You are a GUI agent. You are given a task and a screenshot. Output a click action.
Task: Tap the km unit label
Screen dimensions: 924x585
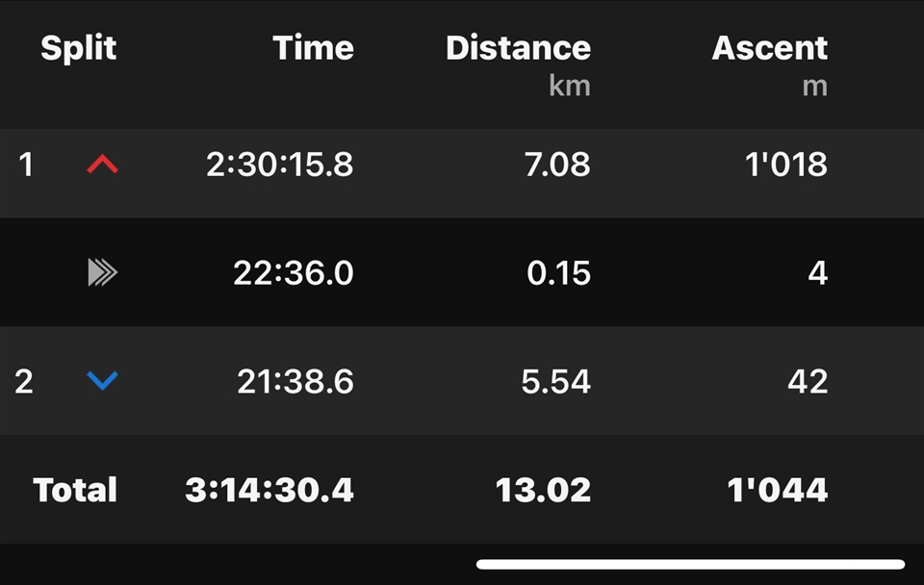coord(569,86)
